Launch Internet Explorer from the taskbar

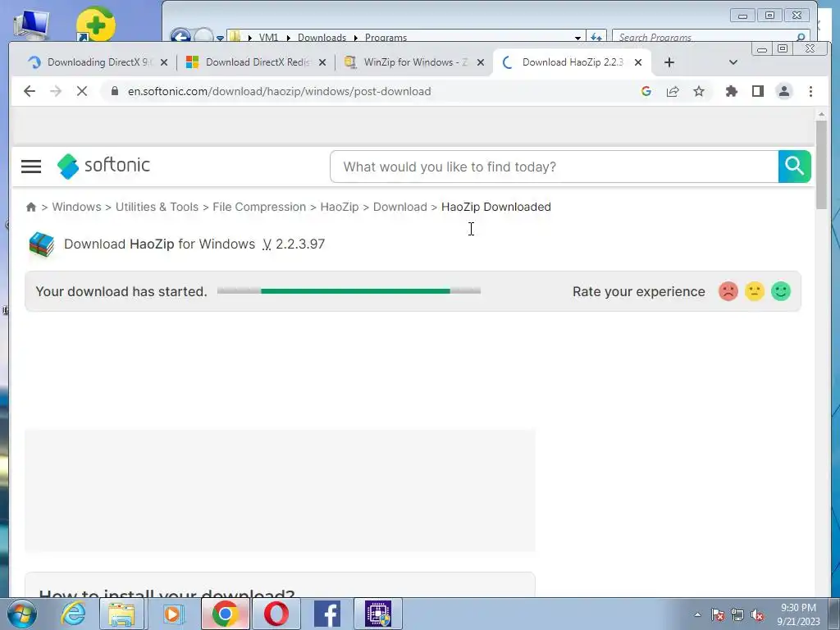coord(73,614)
